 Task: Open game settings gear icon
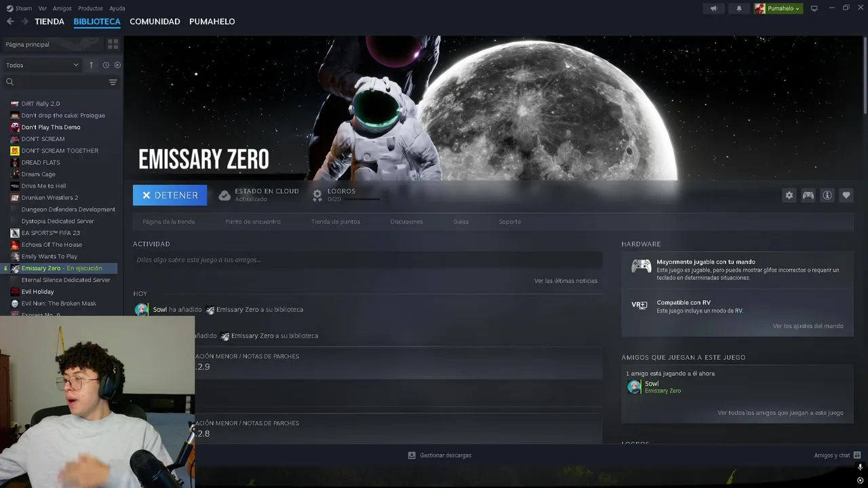click(x=789, y=195)
